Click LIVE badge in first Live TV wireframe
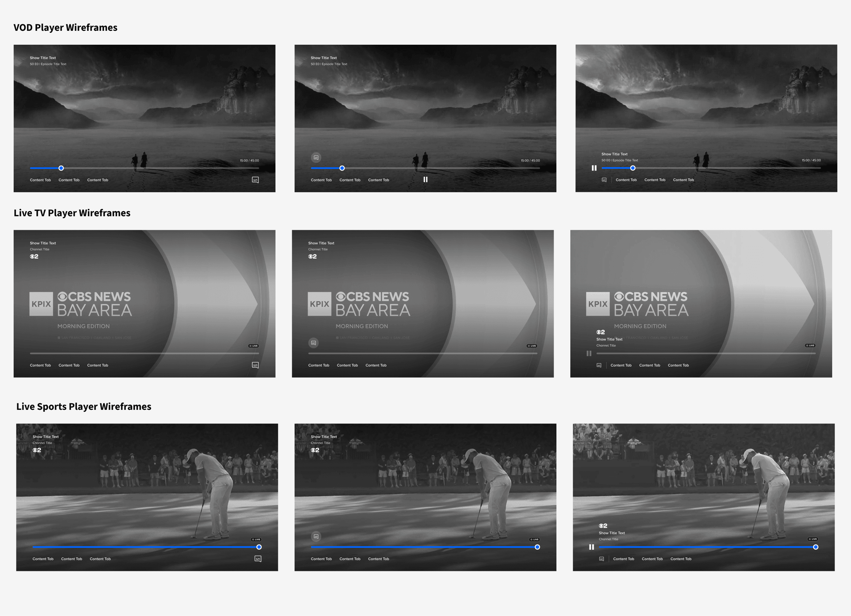The image size is (851, 616). click(254, 346)
